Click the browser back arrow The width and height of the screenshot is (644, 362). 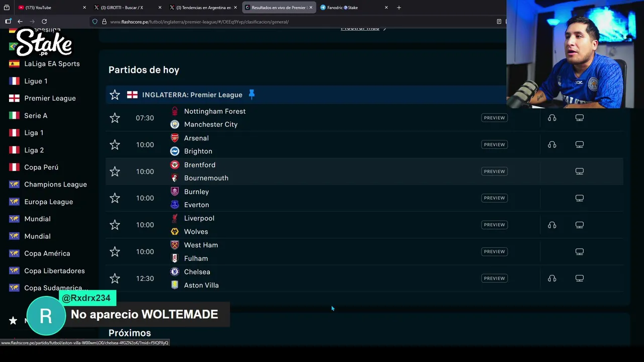coord(20,22)
